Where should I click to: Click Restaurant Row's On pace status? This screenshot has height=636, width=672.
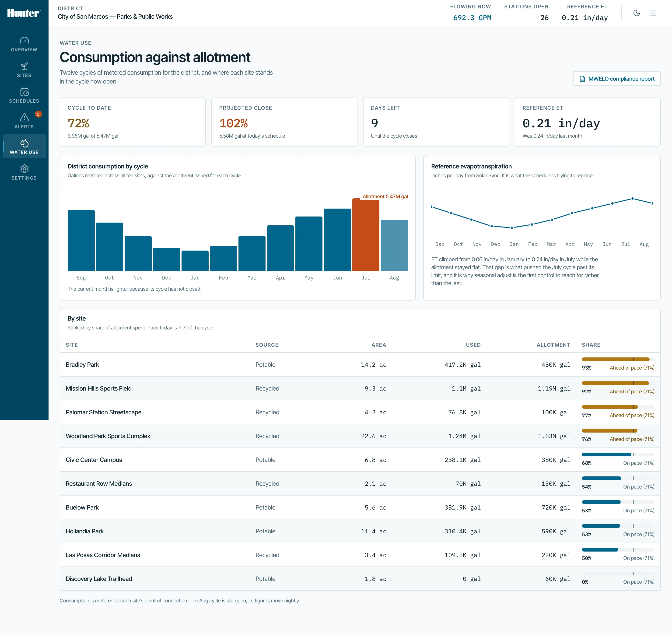pos(639,487)
